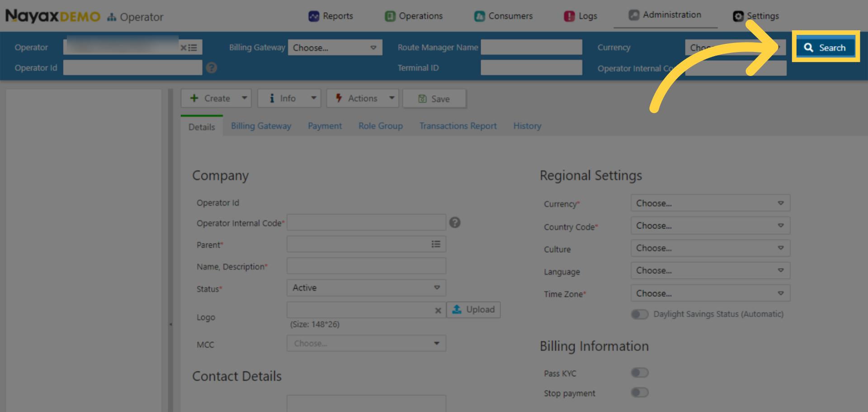The width and height of the screenshot is (868, 412).
Task: Open the operator list picker icon in filter
Action: (193, 47)
